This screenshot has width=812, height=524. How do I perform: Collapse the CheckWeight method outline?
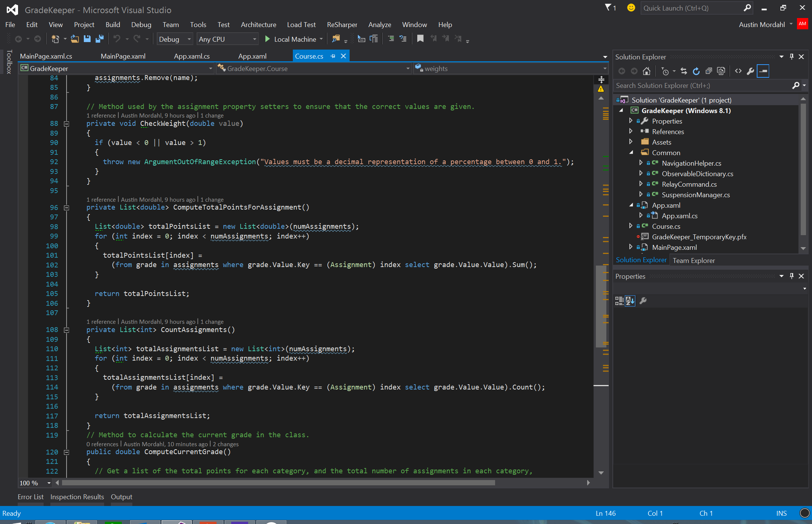67,124
